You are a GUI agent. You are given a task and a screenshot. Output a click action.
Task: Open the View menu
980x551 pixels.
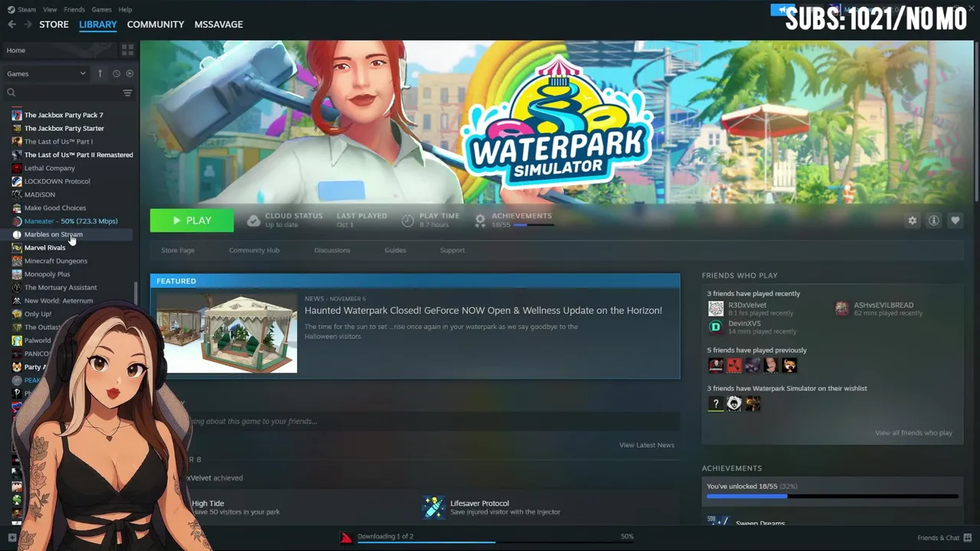click(x=50, y=9)
